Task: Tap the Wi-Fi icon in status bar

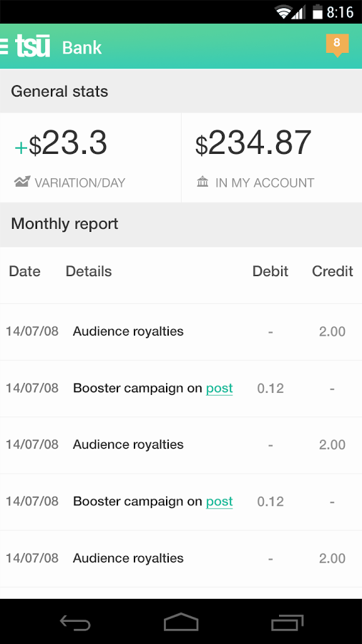Action: [x=283, y=12]
